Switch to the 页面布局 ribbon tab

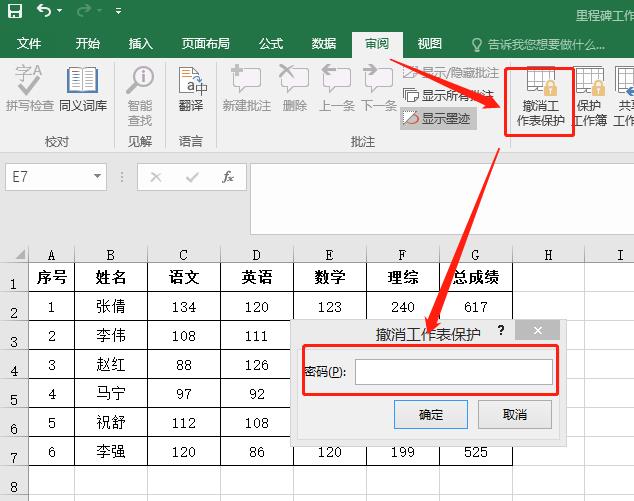click(205, 43)
